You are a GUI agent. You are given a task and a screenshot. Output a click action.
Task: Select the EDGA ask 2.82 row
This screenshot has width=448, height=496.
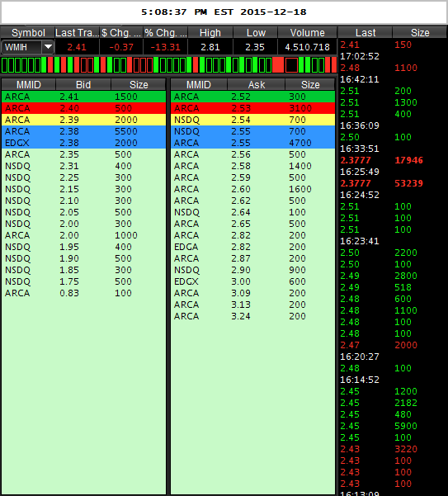pyautogui.click(x=253, y=247)
